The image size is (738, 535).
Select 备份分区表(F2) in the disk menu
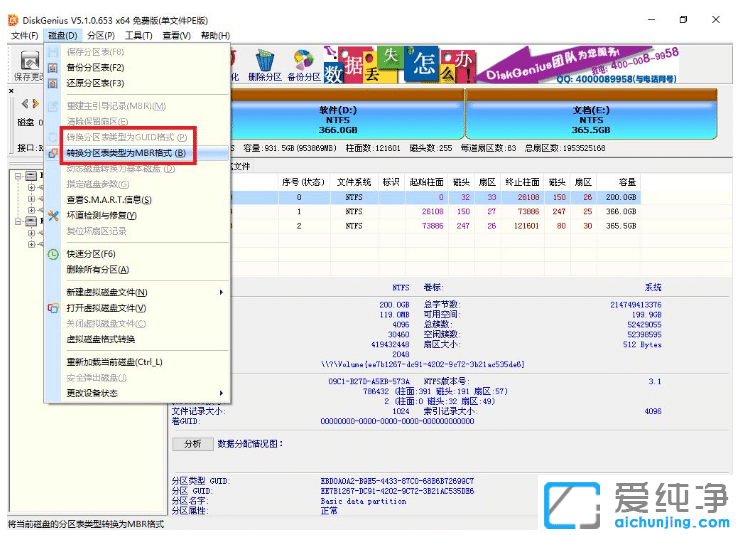click(95, 67)
